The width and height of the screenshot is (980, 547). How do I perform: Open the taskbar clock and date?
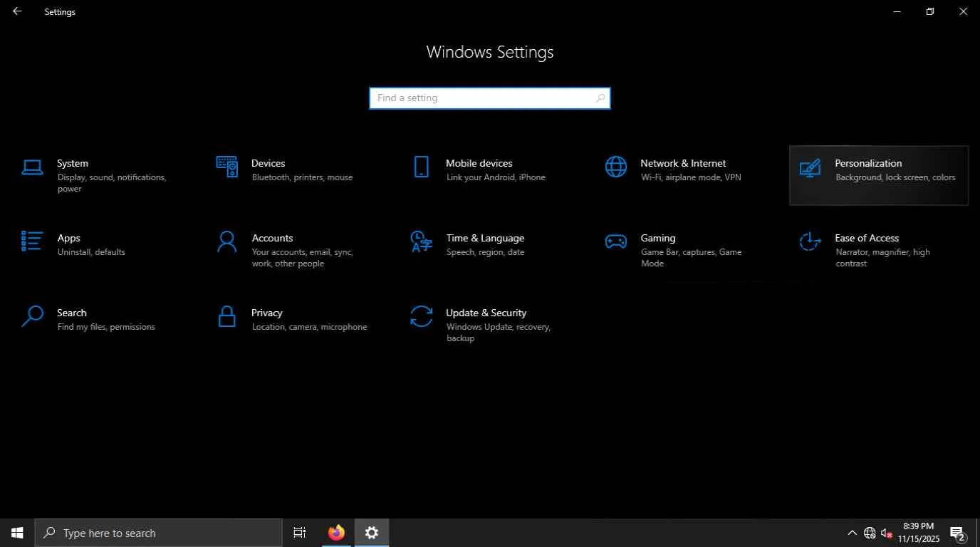click(919, 533)
